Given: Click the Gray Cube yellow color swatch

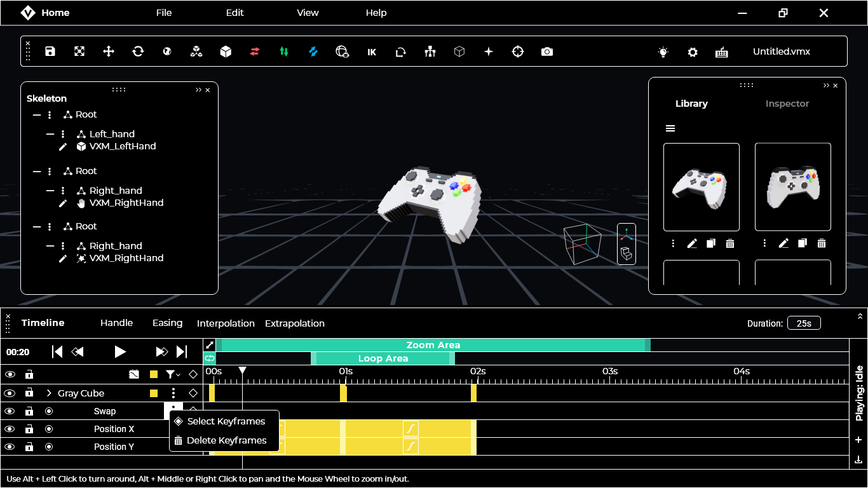Looking at the screenshot, I should 153,393.
